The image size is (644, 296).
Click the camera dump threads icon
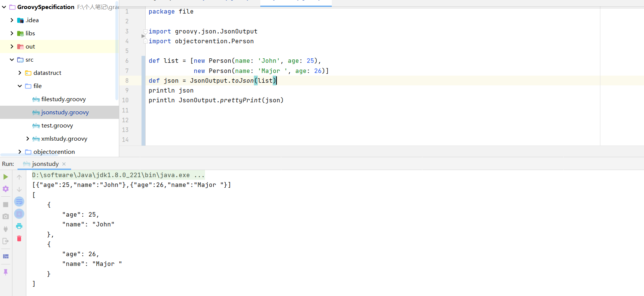click(x=6, y=217)
